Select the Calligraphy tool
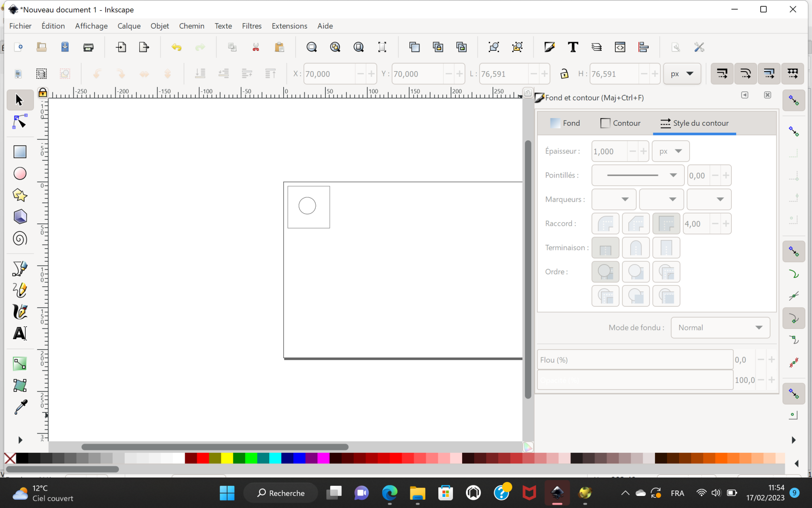 [x=19, y=312]
